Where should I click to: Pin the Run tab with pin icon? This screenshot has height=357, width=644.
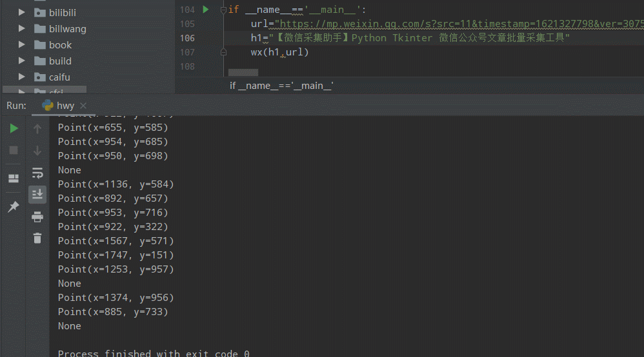pyautogui.click(x=14, y=206)
